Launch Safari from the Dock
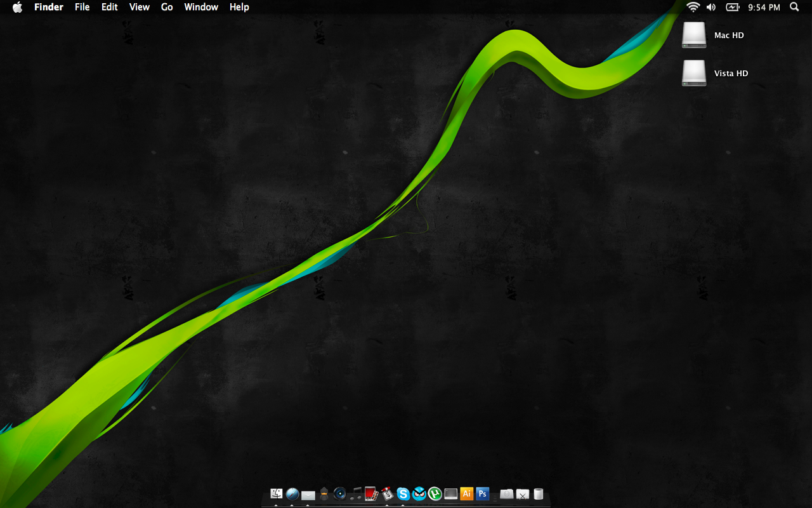 pyautogui.click(x=292, y=493)
